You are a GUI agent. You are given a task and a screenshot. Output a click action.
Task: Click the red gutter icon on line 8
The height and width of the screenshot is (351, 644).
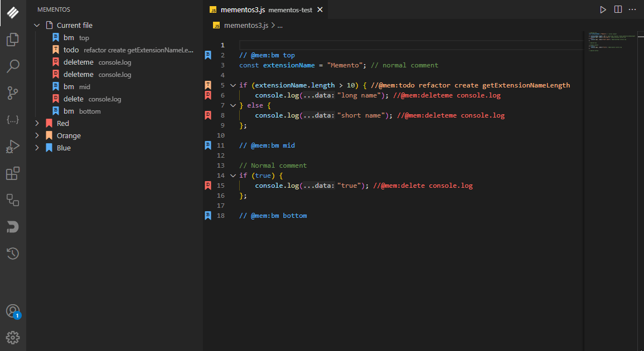click(x=208, y=115)
